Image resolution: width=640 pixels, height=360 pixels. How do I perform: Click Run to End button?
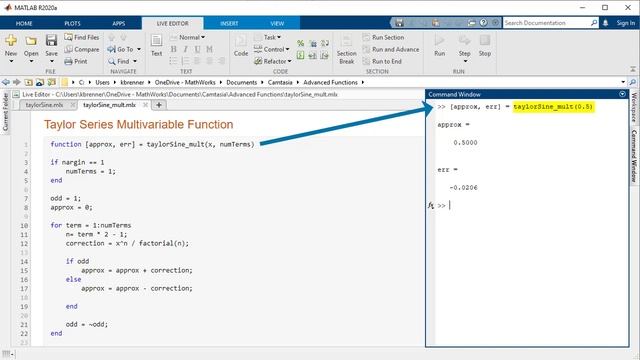coord(382,61)
